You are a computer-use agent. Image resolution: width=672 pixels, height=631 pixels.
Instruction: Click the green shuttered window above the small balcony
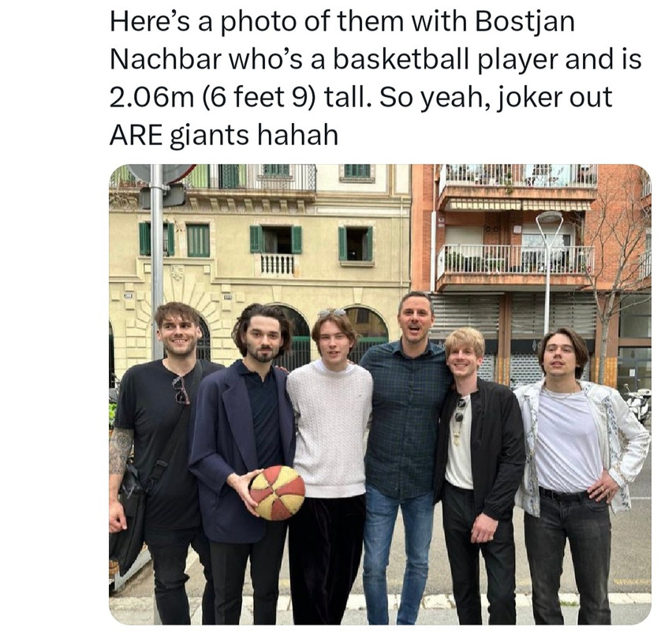coord(276,240)
